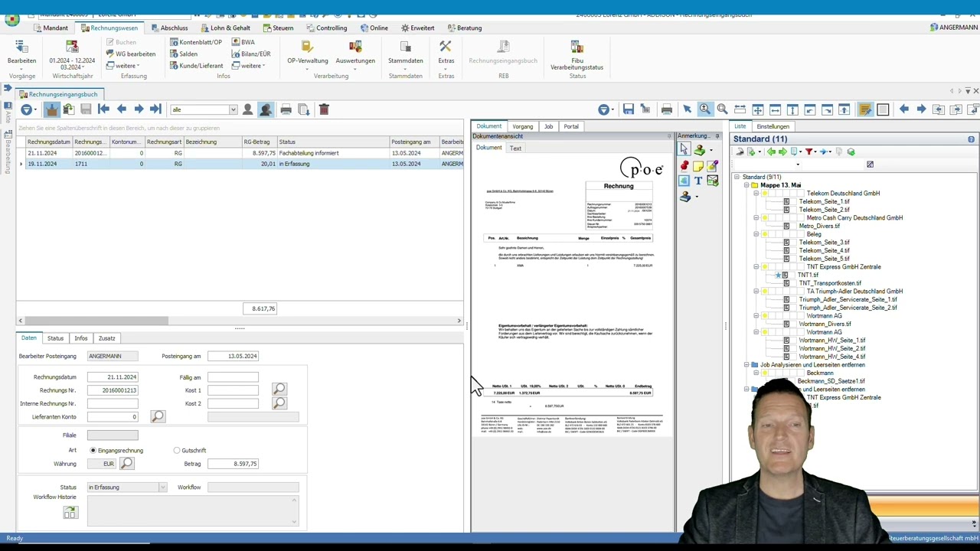Click the Interne Rechnungs Nr. field
The image size is (980, 551).
pyautogui.click(x=112, y=403)
